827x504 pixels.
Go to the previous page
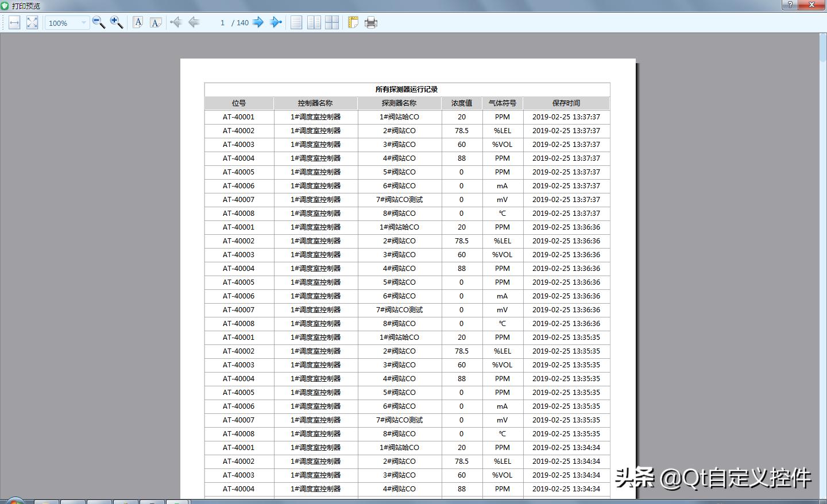[x=194, y=22]
